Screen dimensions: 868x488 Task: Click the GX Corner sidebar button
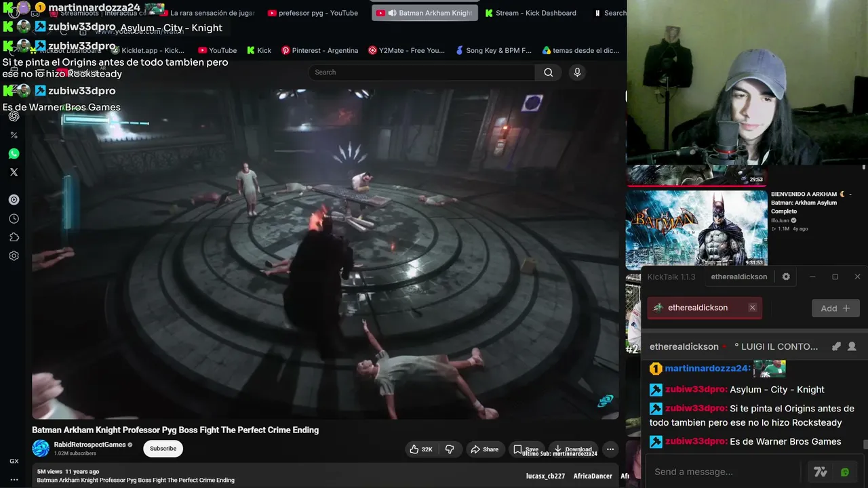pos(14,462)
